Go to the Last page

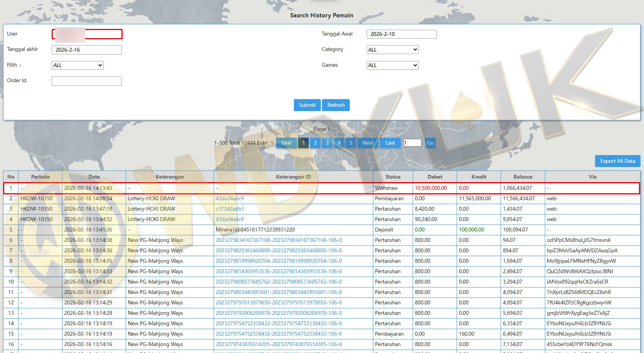pyautogui.click(x=390, y=143)
